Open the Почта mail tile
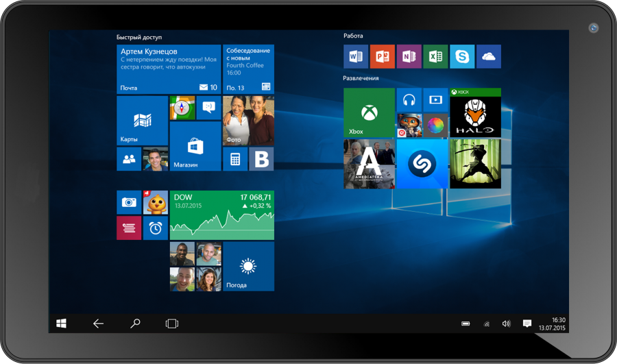Viewport: 617px width, 364px height. [169, 69]
